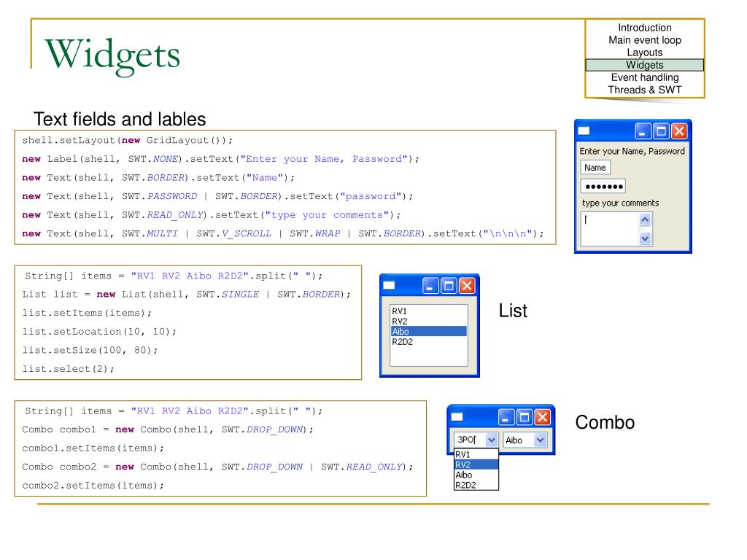
Task: Maximize the List demo window
Action: (x=449, y=286)
